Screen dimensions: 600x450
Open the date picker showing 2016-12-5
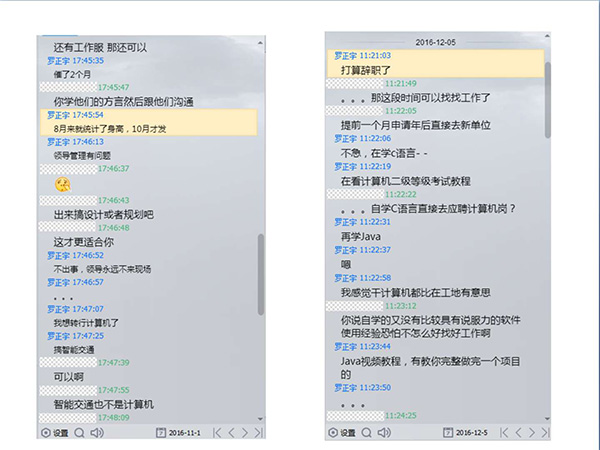449,433
